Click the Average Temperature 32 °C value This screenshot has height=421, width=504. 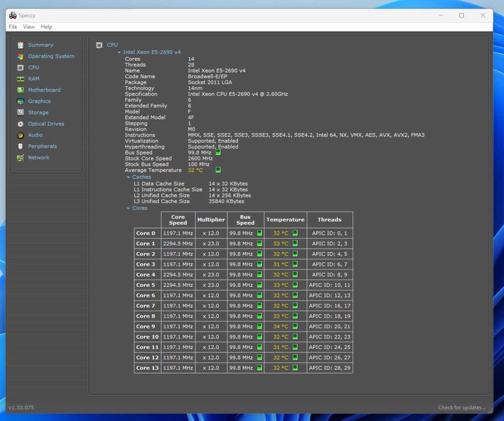[x=195, y=170]
